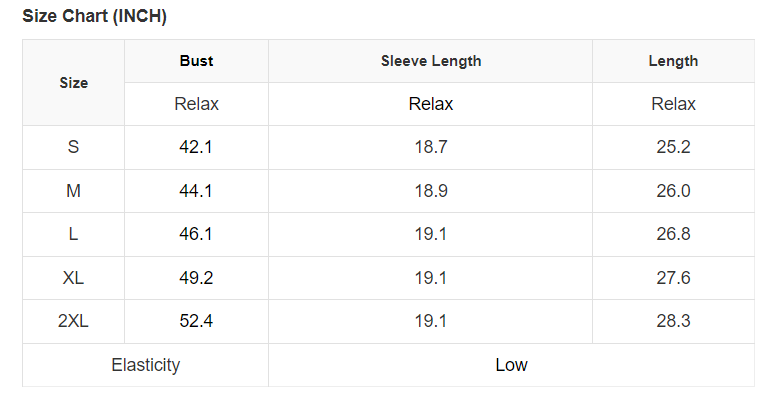Click the 18.9 sleeve length cell
773x405 pixels.
point(431,191)
